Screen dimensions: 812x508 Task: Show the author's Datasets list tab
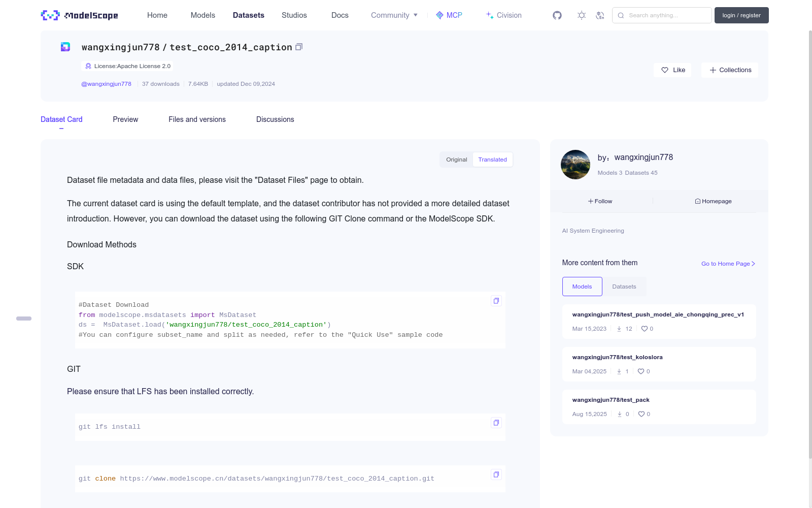click(x=624, y=287)
